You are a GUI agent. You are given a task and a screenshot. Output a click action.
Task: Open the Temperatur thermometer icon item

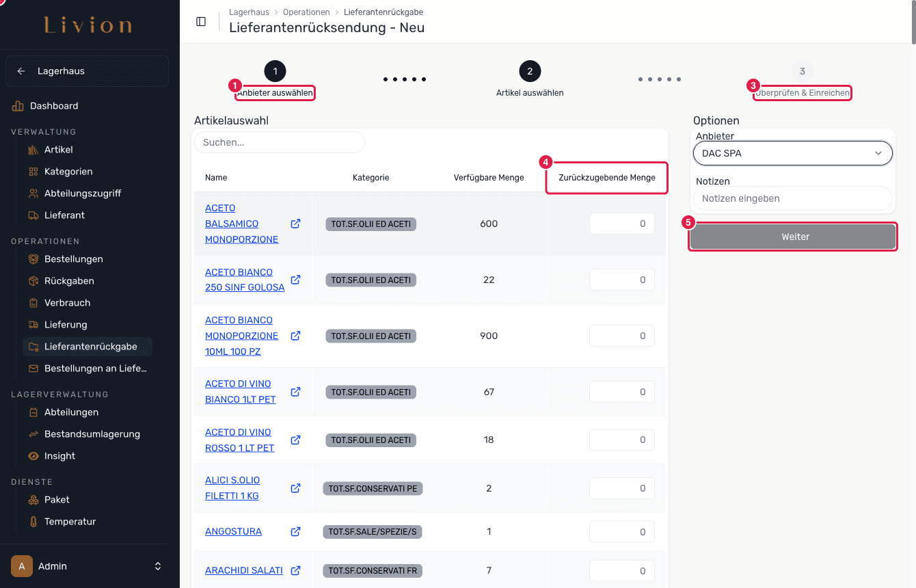pyautogui.click(x=33, y=522)
